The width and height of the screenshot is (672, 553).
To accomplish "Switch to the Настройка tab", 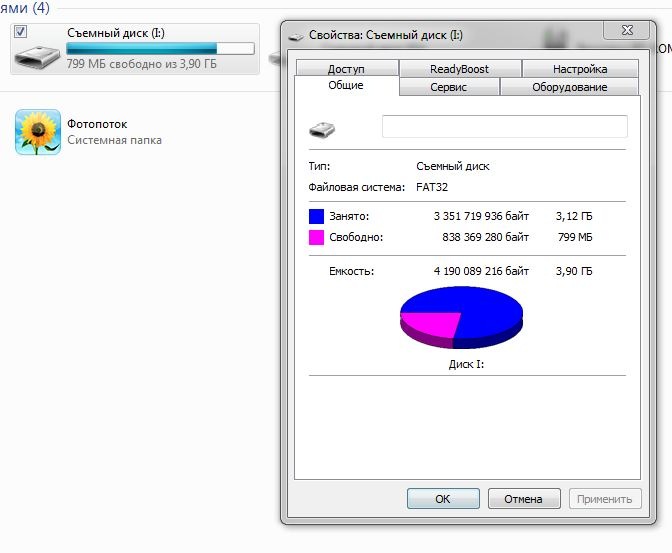I will click(580, 69).
